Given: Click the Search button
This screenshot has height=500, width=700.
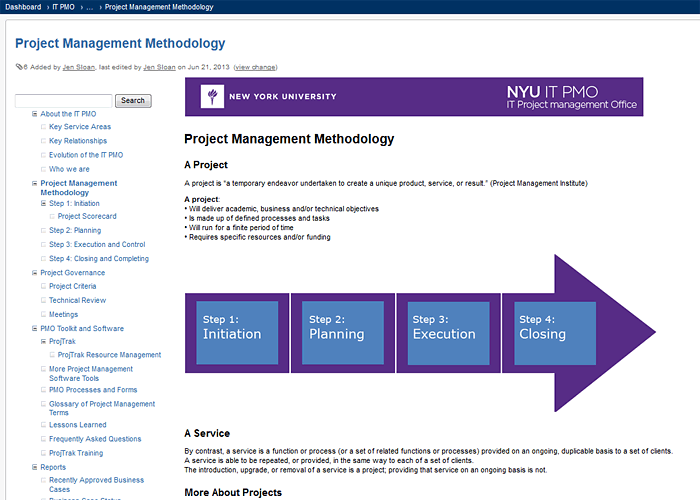Looking at the screenshot, I should pos(133,100).
